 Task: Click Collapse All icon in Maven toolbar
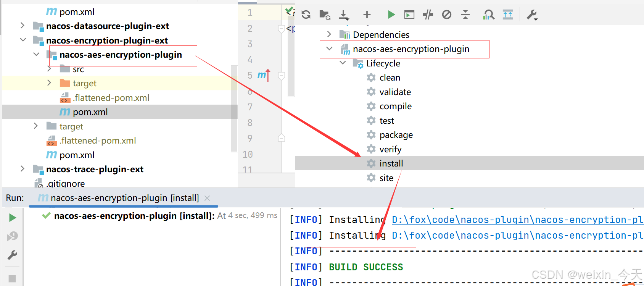[x=465, y=15]
